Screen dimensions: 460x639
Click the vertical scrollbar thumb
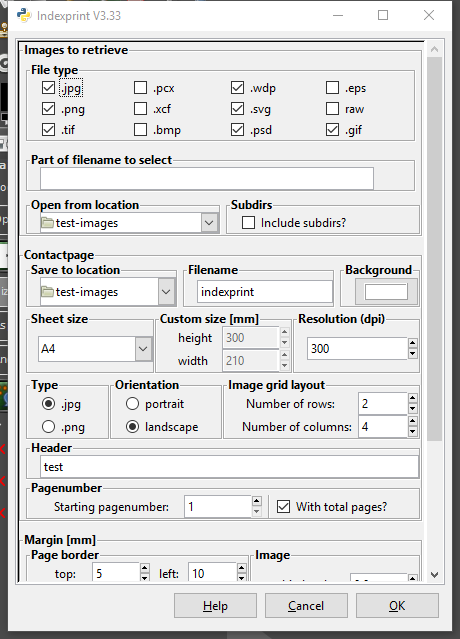coord(434,249)
